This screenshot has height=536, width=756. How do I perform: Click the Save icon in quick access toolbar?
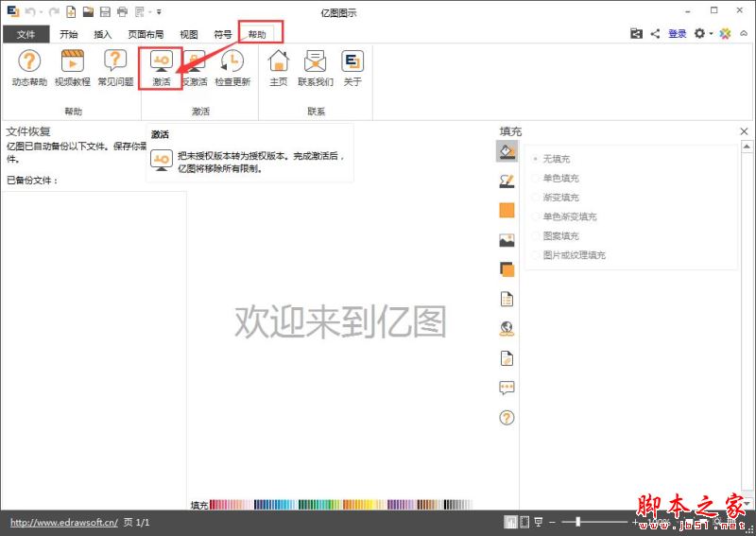105,11
